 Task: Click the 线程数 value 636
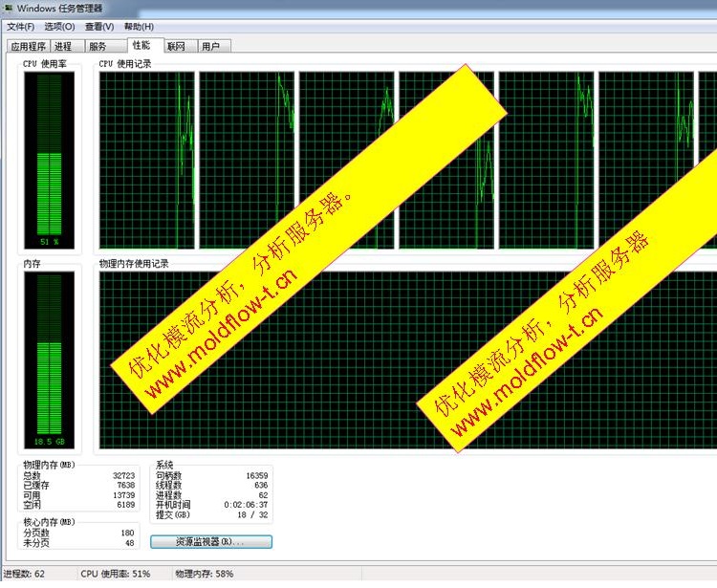[x=261, y=485]
